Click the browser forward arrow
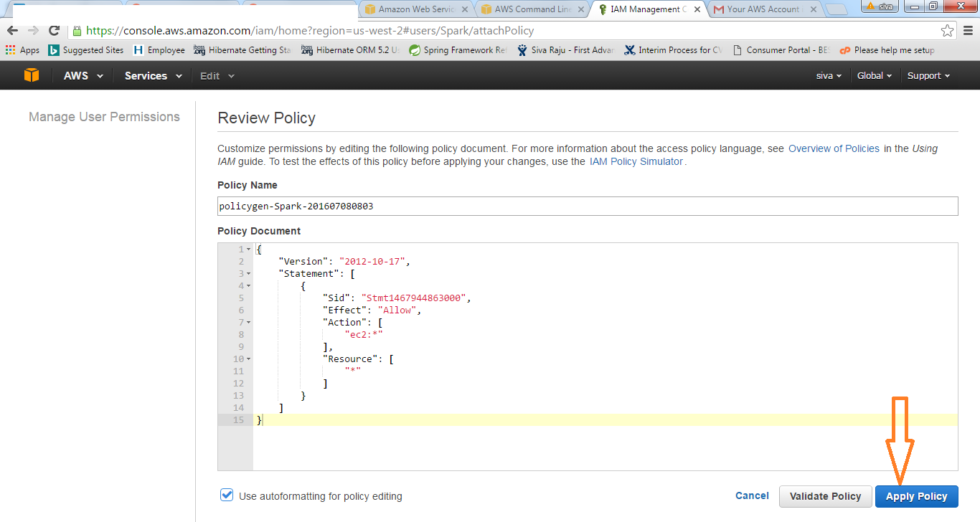This screenshot has height=522, width=980. click(32, 31)
